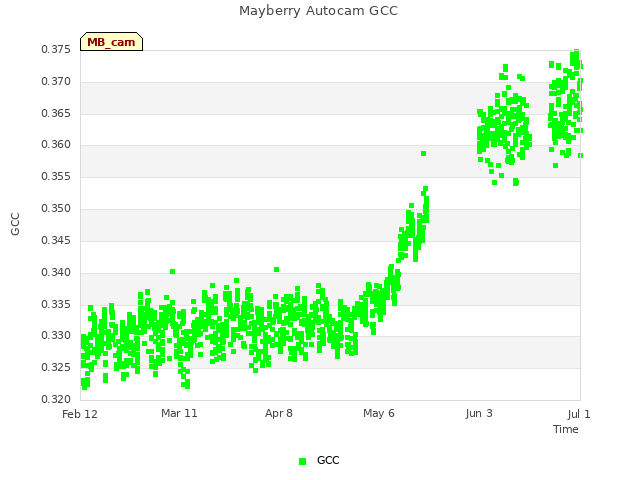Click the GCC legend label

(x=328, y=460)
